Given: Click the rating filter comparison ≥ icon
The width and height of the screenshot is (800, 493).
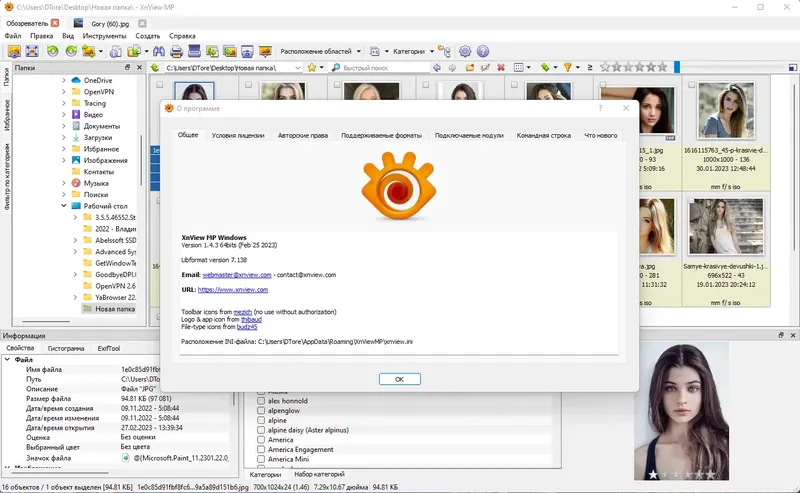Looking at the screenshot, I should tap(590, 67).
